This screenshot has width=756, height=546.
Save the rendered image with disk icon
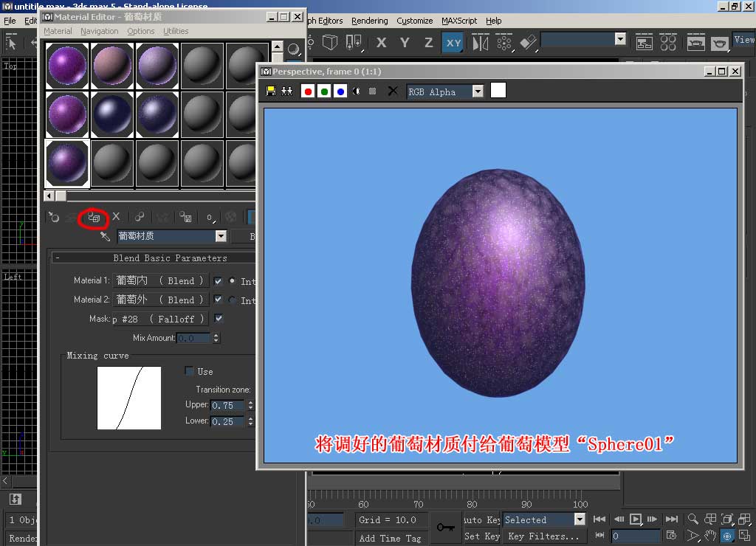271,91
